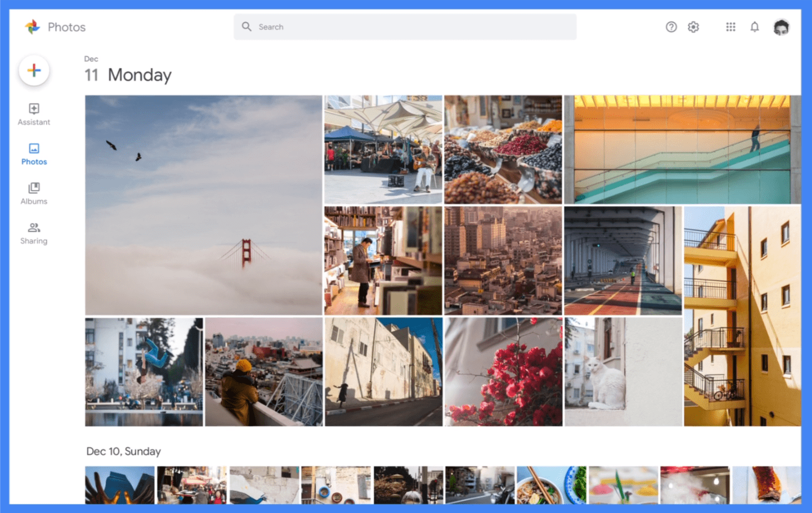Open the aerial city rooftops photo
Screen dimensions: 812x513
503,261
